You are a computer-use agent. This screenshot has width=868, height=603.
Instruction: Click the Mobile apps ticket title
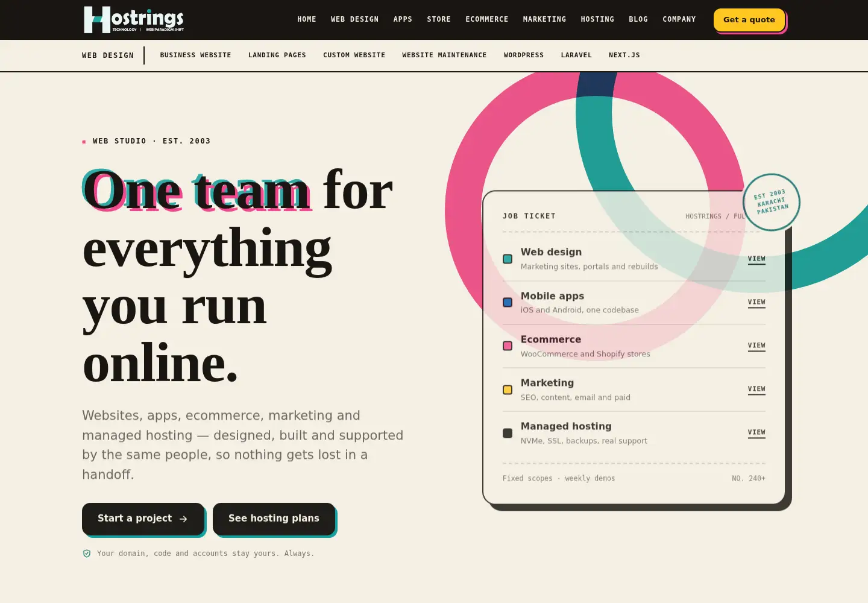pos(553,296)
